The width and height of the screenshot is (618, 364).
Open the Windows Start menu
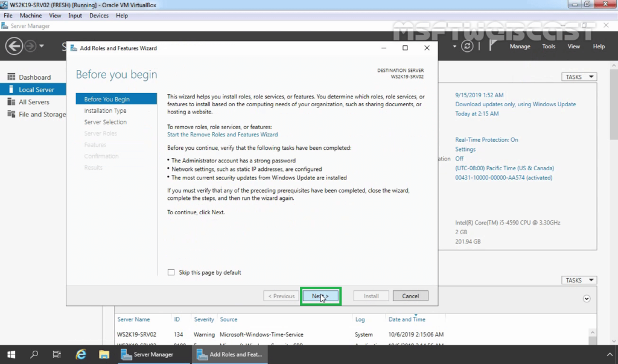[11, 354]
